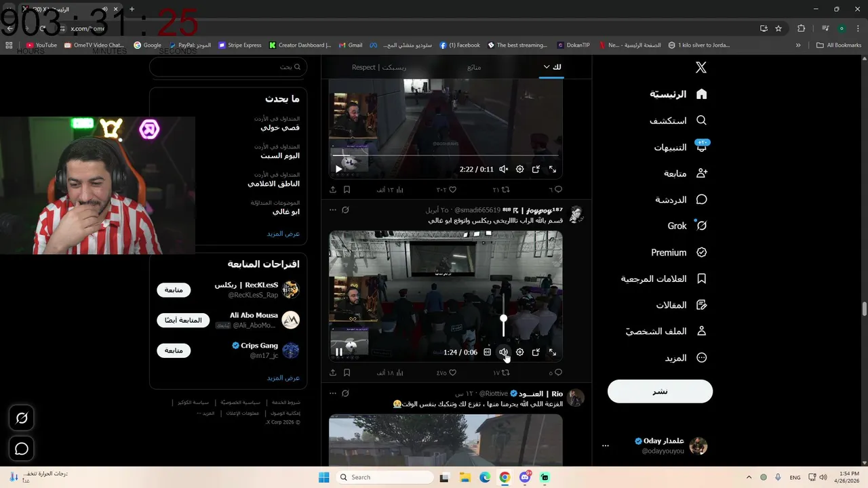
Task: Share the joypoy video post
Action: [333, 373]
